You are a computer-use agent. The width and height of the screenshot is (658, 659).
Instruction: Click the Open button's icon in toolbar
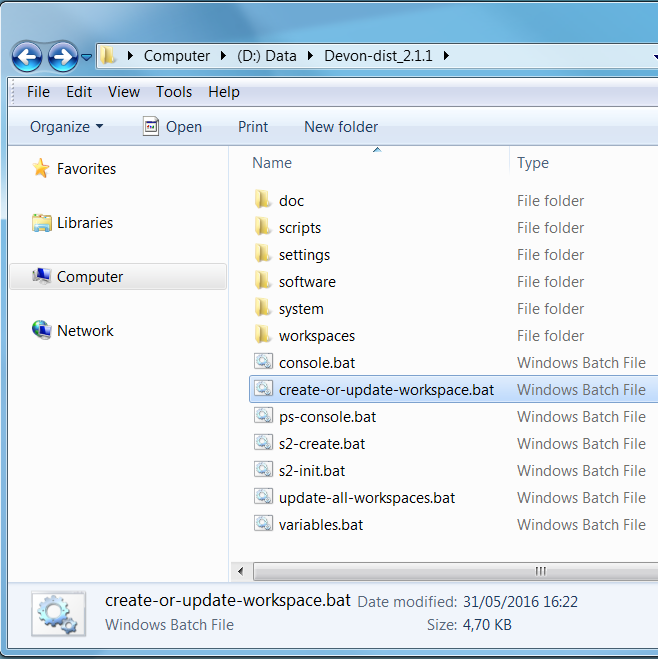pos(151,126)
